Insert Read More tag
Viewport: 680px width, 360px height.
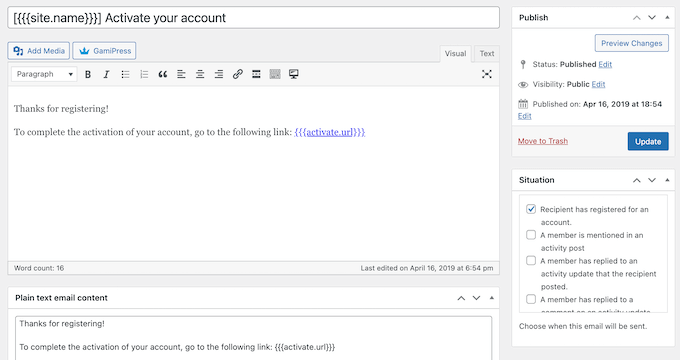(x=256, y=74)
